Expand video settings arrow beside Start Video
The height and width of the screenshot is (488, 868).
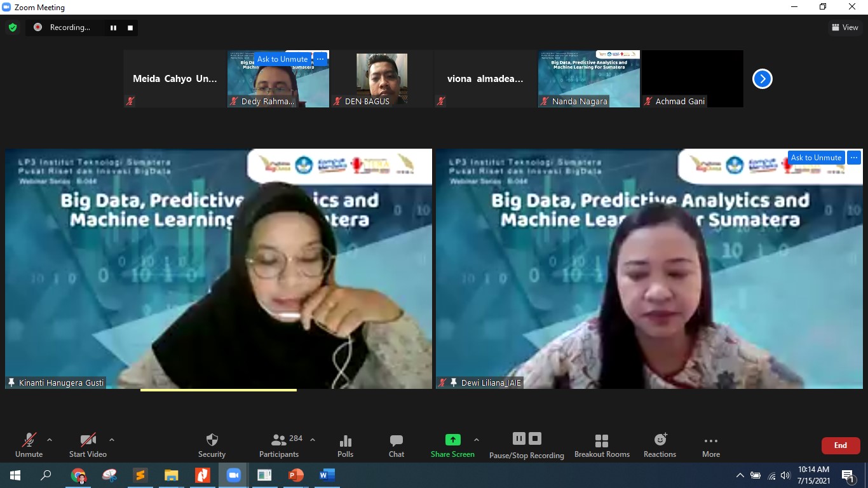click(112, 440)
